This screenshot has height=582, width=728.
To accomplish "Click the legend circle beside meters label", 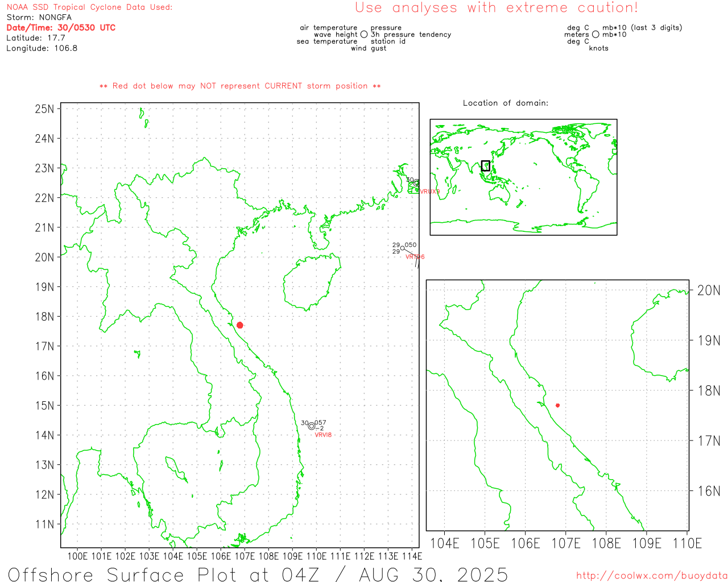I will (x=595, y=35).
